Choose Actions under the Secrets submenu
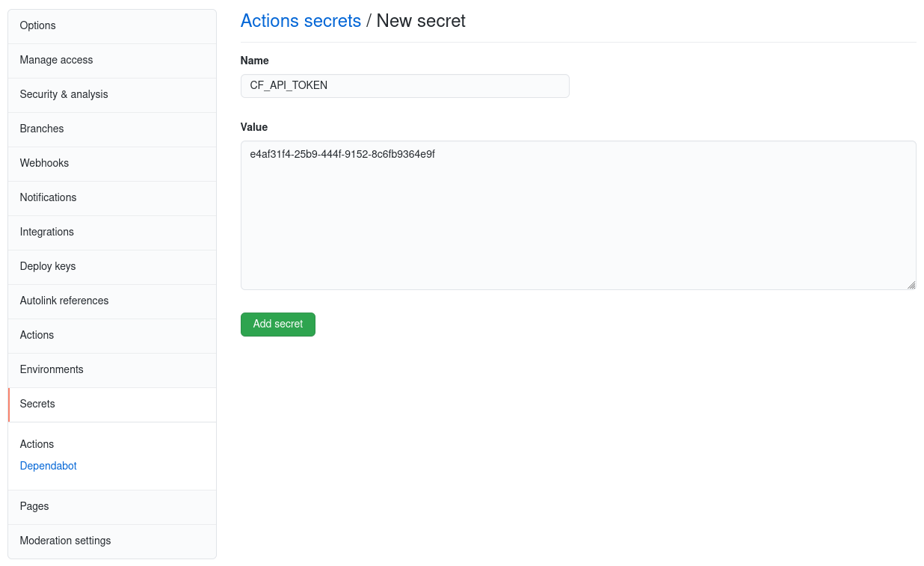Screen dimensions: 924x566 point(37,444)
